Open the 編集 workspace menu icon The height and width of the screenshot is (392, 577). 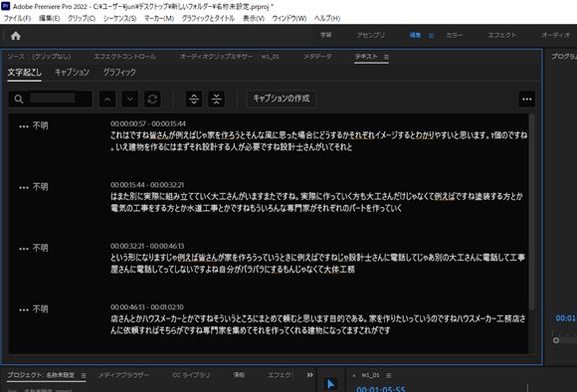[x=432, y=36]
